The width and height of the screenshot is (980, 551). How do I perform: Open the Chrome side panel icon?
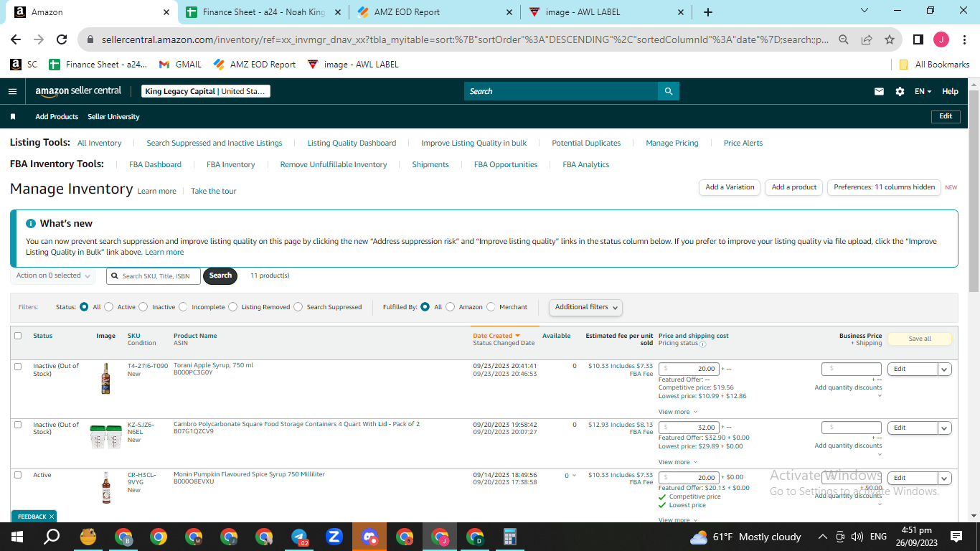point(918,39)
